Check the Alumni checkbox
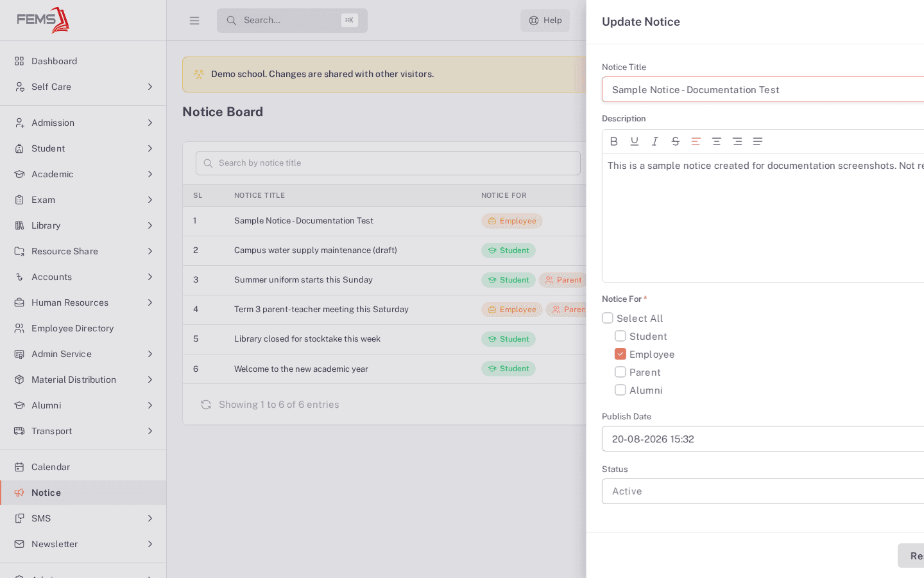 pos(620,390)
